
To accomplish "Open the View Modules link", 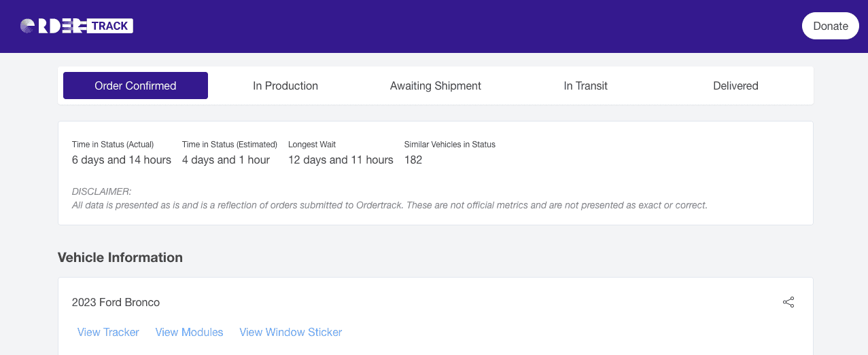I will point(190,332).
